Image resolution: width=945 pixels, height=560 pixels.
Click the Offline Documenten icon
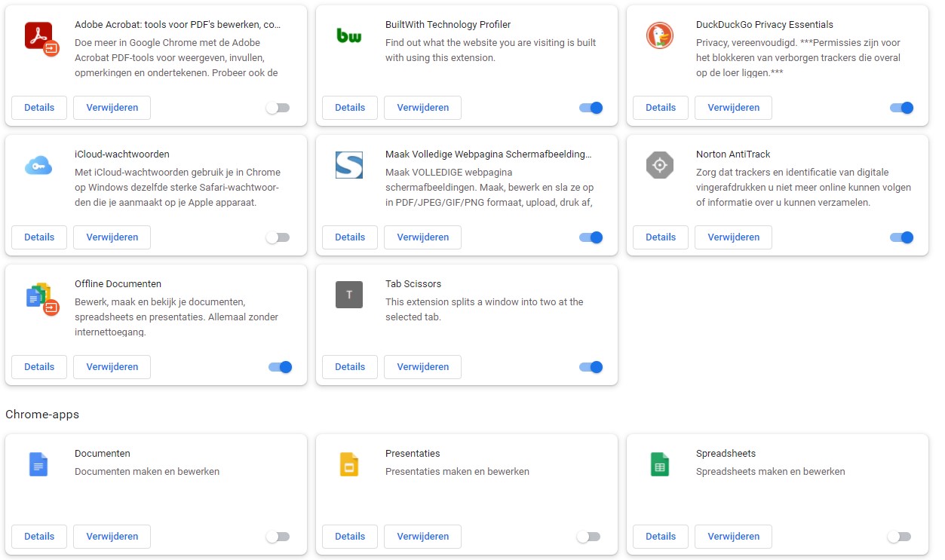tap(41, 298)
